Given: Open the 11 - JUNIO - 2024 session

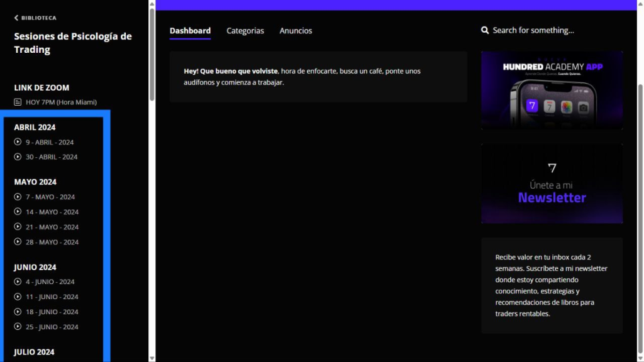Looking at the screenshot, I should point(52,297).
